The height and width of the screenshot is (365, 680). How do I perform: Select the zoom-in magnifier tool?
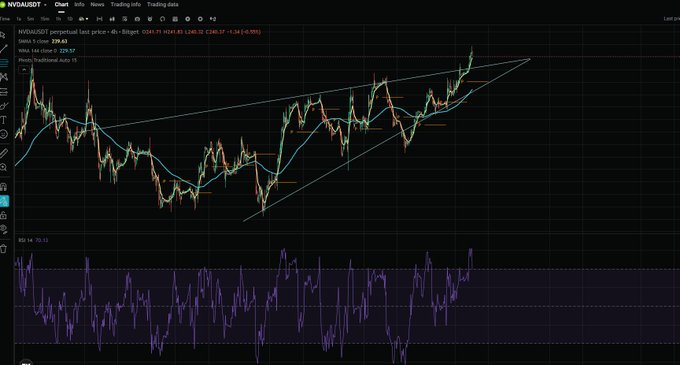click(3, 167)
